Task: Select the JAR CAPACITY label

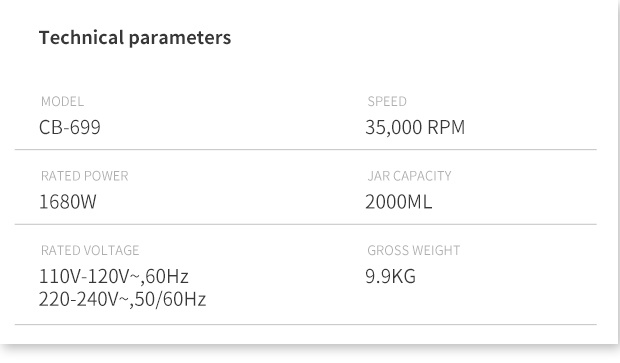Action: tap(409, 176)
